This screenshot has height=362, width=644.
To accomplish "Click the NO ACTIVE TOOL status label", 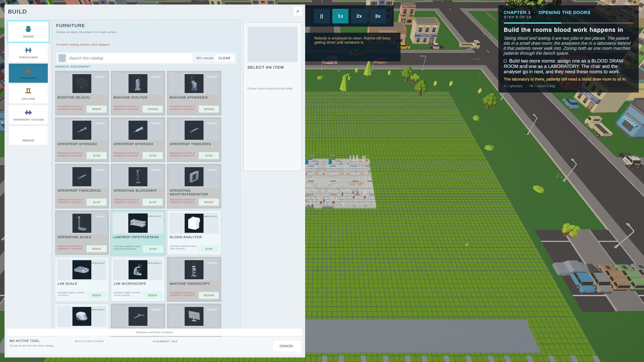I will tap(24, 341).
